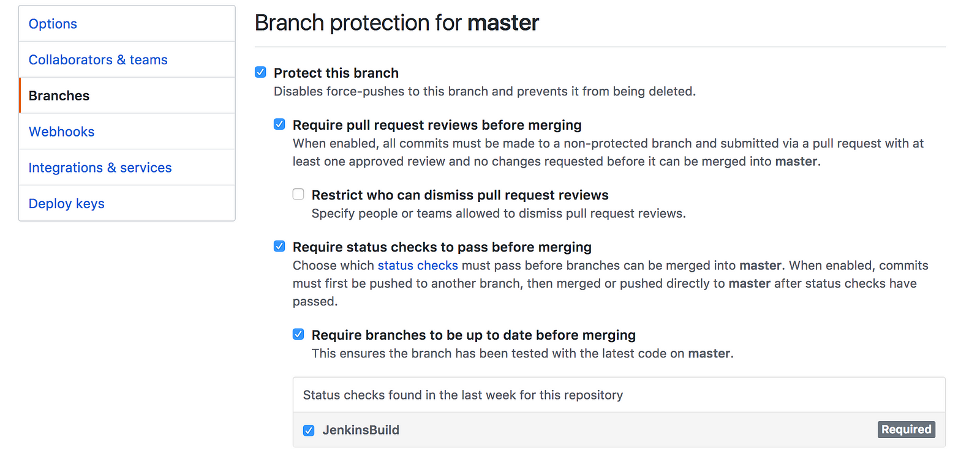Image resolution: width=980 pixels, height=459 pixels.
Task: Toggle Require status checks to pass checkbox
Action: click(279, 246)
